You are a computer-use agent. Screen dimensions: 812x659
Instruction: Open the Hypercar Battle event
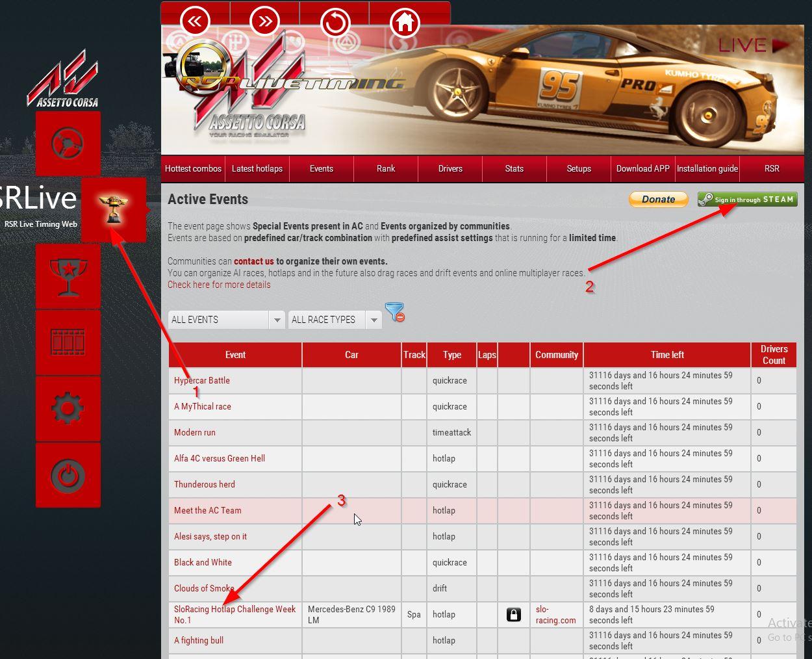pos(202,380)
